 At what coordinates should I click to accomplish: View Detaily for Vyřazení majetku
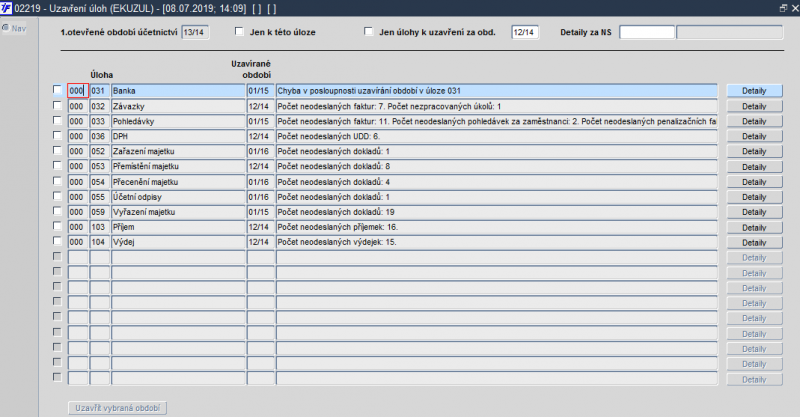(754, 212)
